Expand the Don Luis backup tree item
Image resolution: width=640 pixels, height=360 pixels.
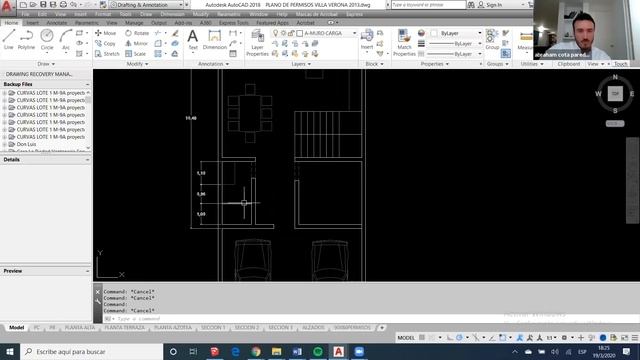pyautogui.click(x=4, y=144)
